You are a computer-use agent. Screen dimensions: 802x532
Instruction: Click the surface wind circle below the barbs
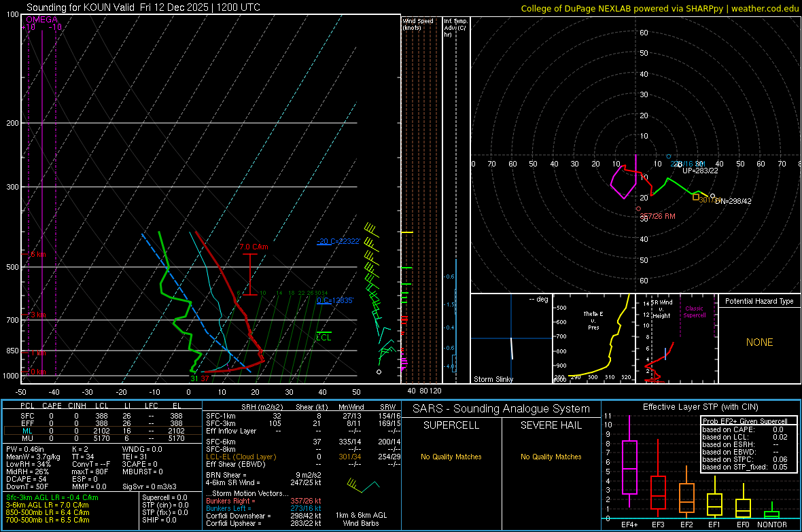(379, 372)
